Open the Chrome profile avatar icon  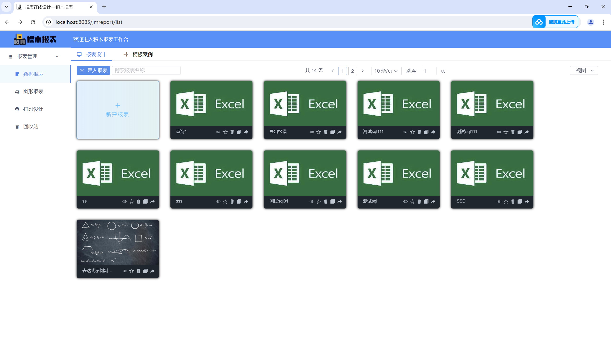(x=590, y=22)
